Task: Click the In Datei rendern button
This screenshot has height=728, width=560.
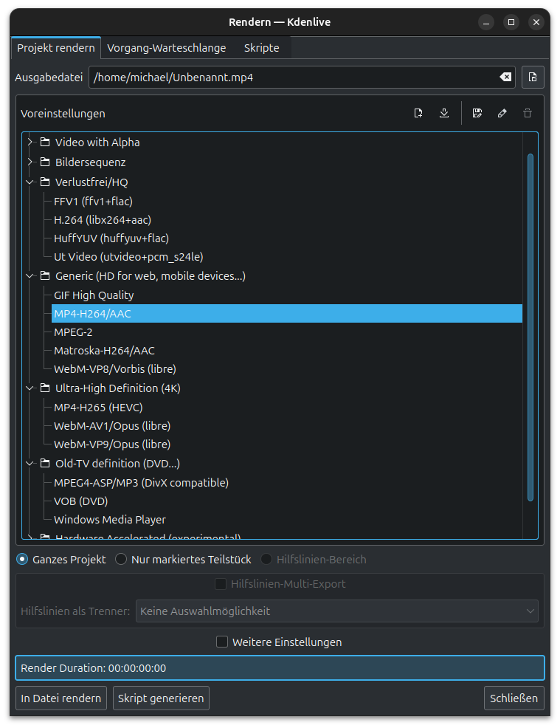Action: point(61,698)
